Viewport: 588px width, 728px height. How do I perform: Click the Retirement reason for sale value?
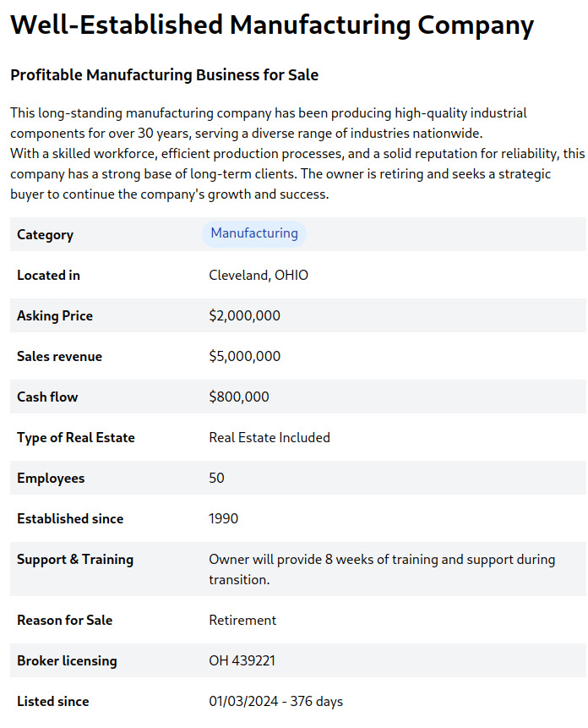tap(242, 621)
